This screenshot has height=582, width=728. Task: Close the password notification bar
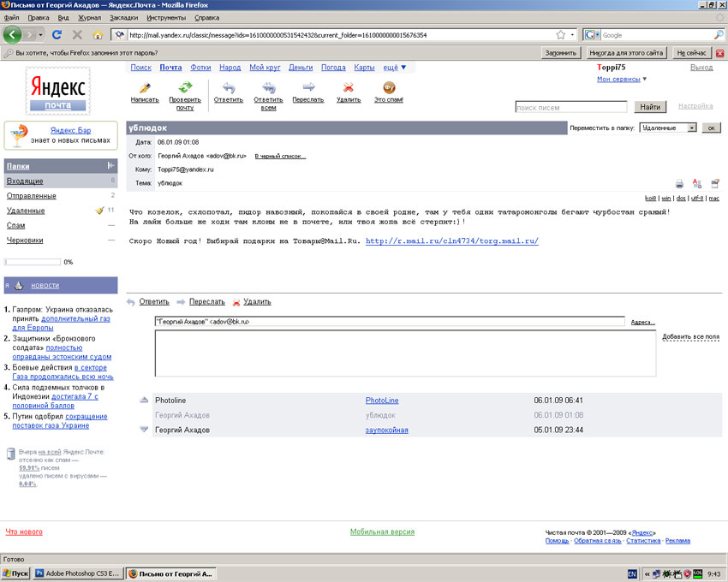click(720, 53)
